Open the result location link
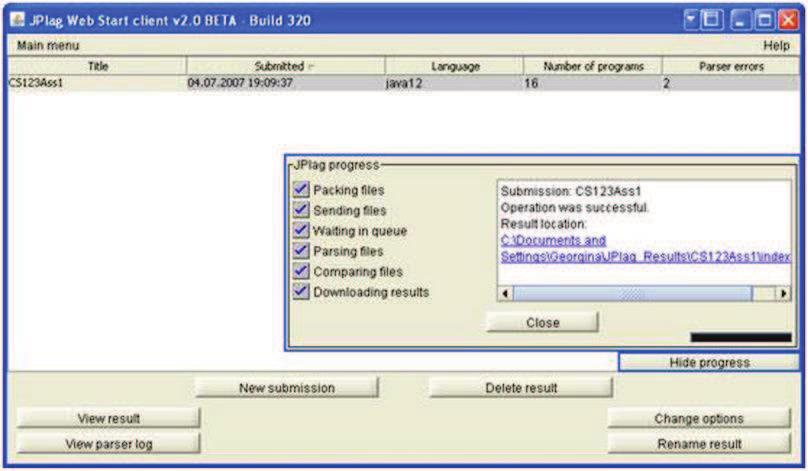 [x=645, y=248]
